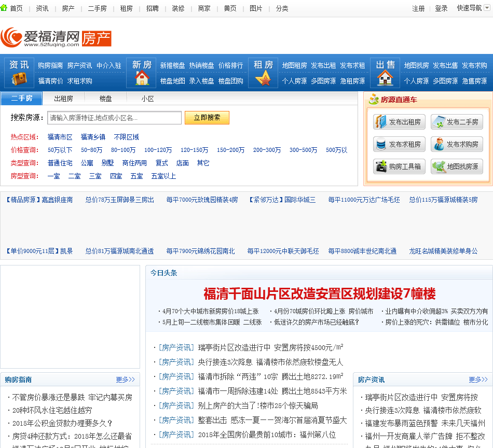Click the 房源直通车 header icon
The image size is (493, 448).
[x=374, y=99]
